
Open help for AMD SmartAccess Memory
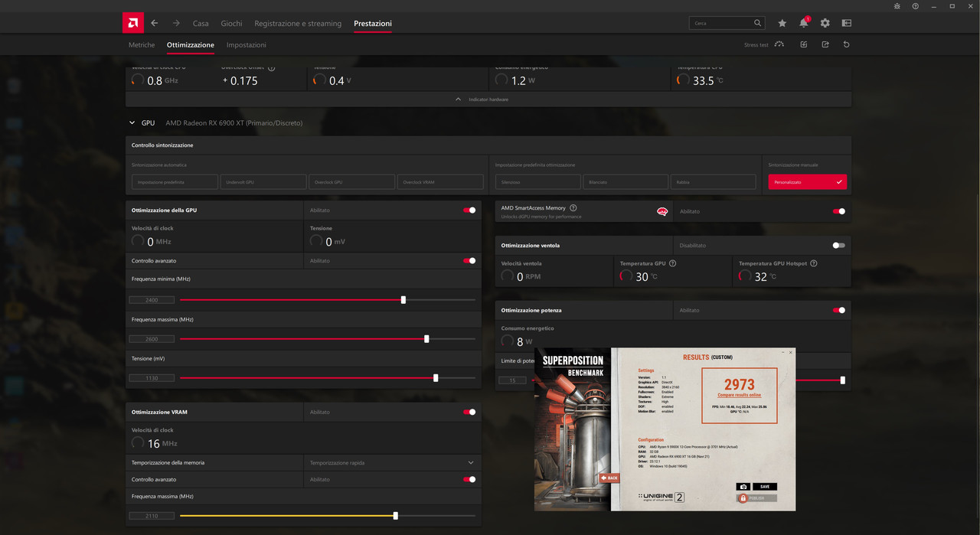pyautogui.click(x=573, y=207)
